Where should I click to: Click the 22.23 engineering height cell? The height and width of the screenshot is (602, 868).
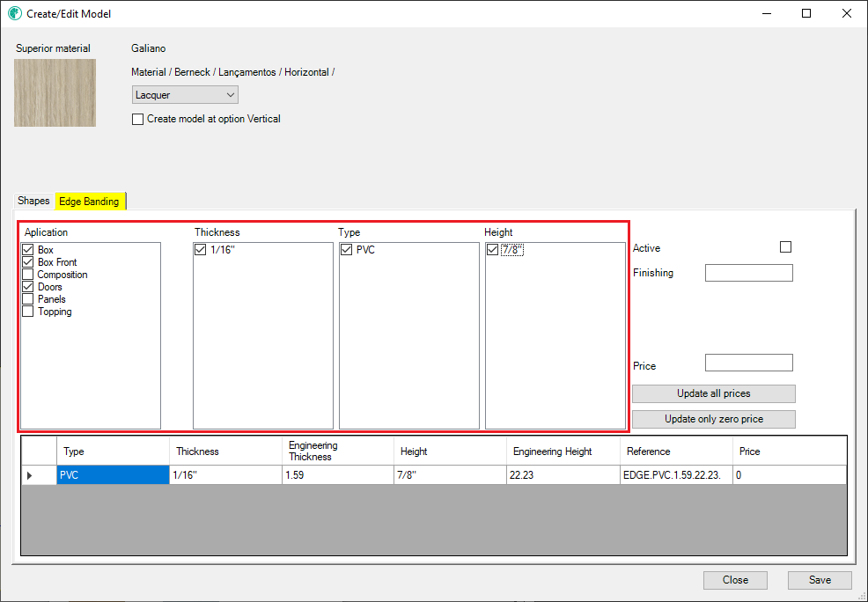point(563,475)
